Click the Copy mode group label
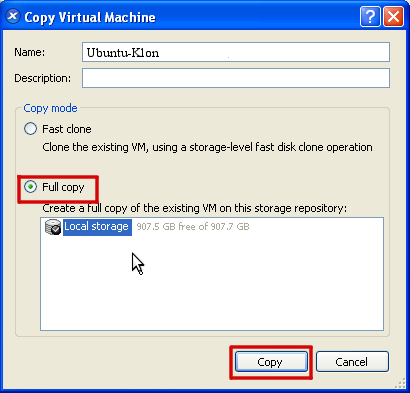 [50, 108]
